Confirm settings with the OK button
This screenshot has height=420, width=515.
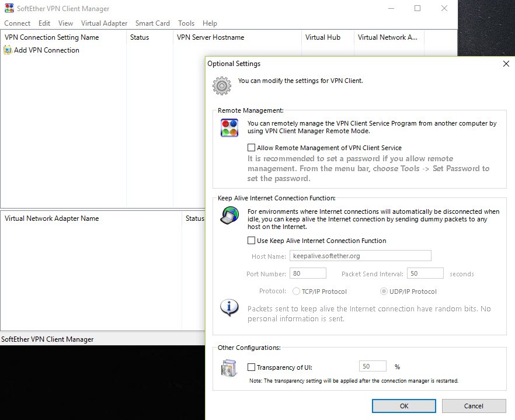click(x=404, y=406)
